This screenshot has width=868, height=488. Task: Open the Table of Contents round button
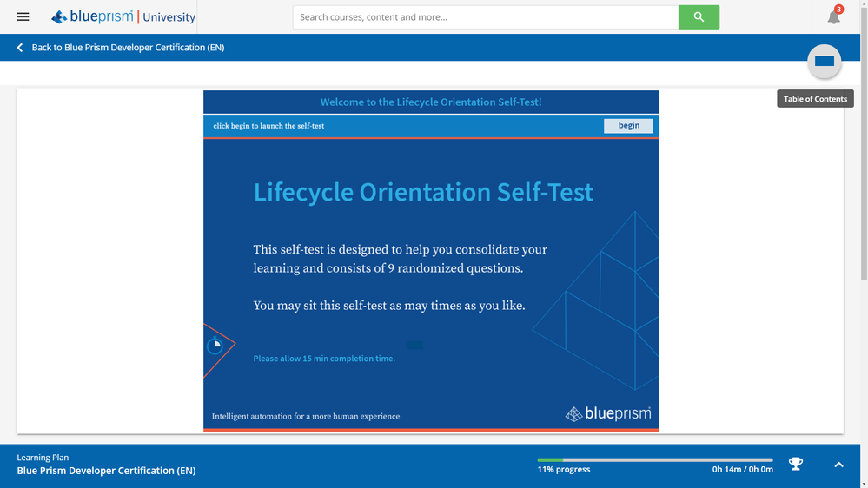click(x=825, y=61)
